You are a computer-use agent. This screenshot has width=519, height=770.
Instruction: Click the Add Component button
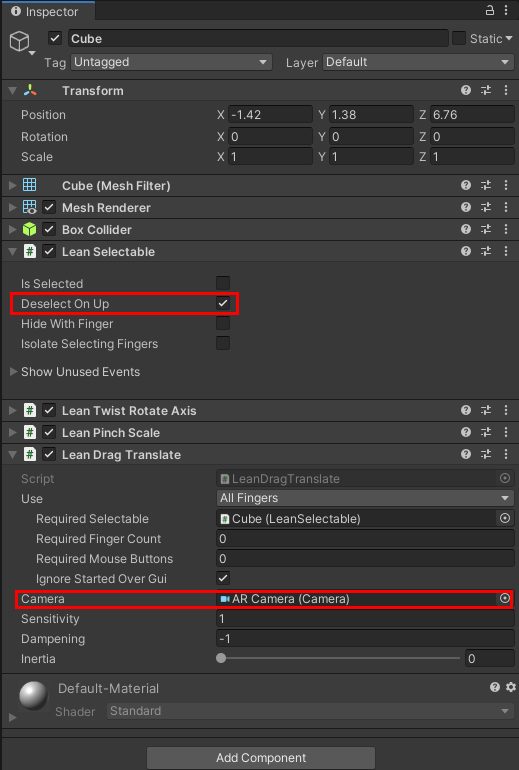point(261,757)
